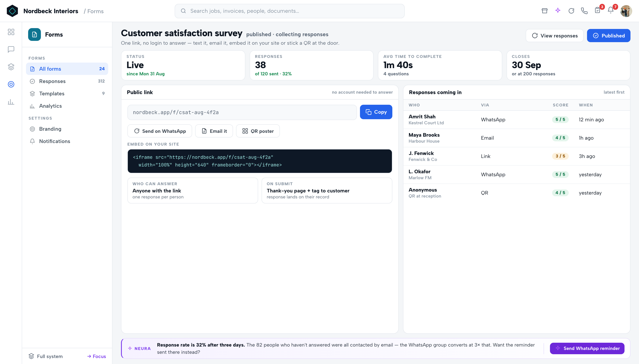639x364 pixels.
Task: Switch to Focus mode link
Action: coord(96,356)
